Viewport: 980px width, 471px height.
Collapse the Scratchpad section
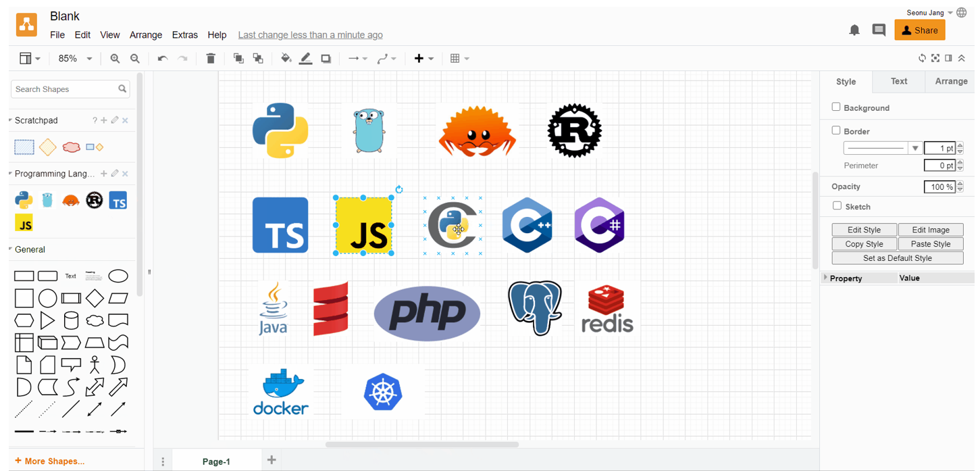click(36, 120)
